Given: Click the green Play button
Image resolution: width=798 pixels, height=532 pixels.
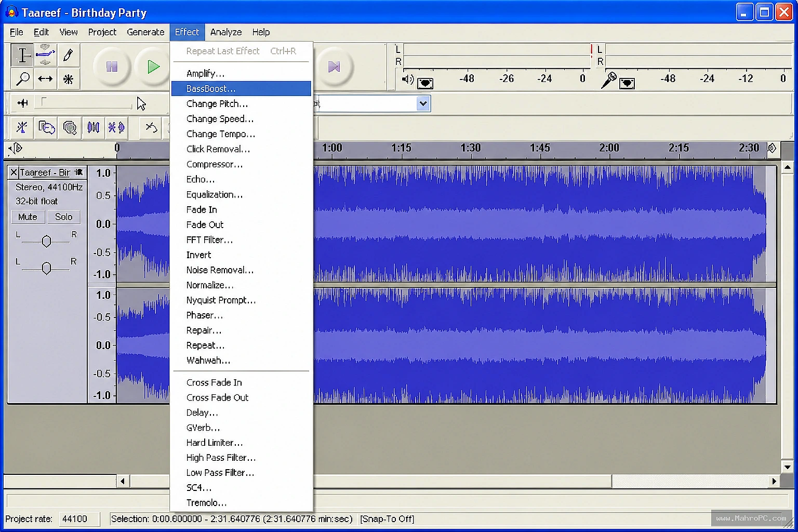Looking at the screenshot, I should coord(152,66).
